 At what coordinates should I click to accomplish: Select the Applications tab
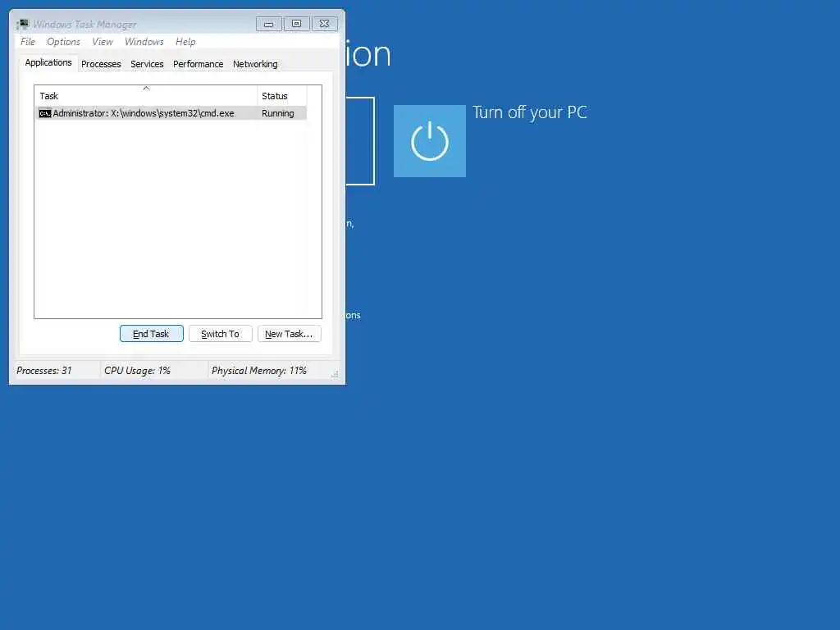point(48,62)
